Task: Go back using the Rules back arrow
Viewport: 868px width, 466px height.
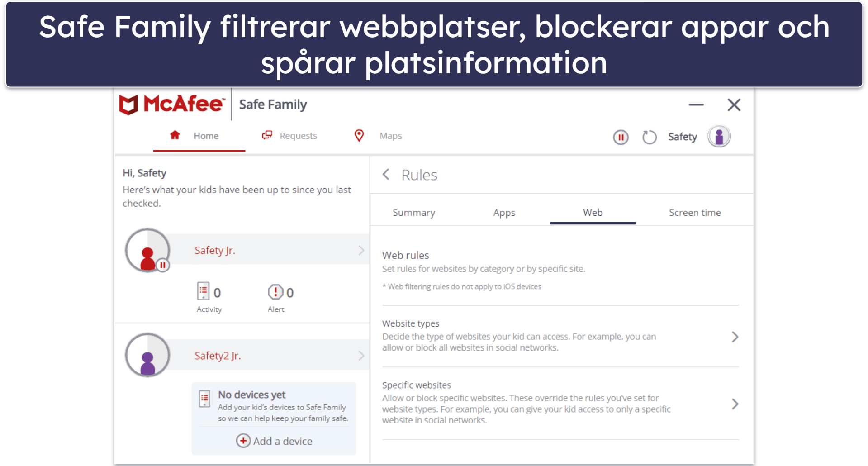Action: click(386, 175)
